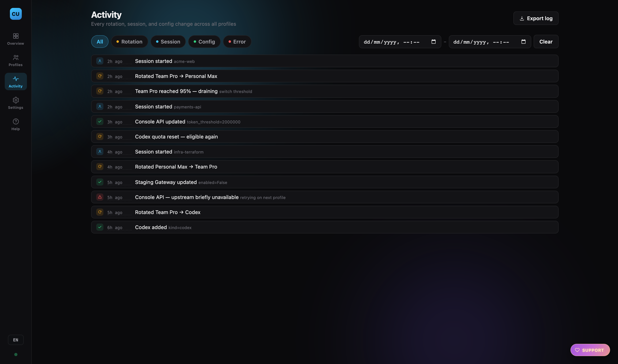Click 'kind=codex' detail text
This screenshot has width=618, height=364.
click(180, 228)
